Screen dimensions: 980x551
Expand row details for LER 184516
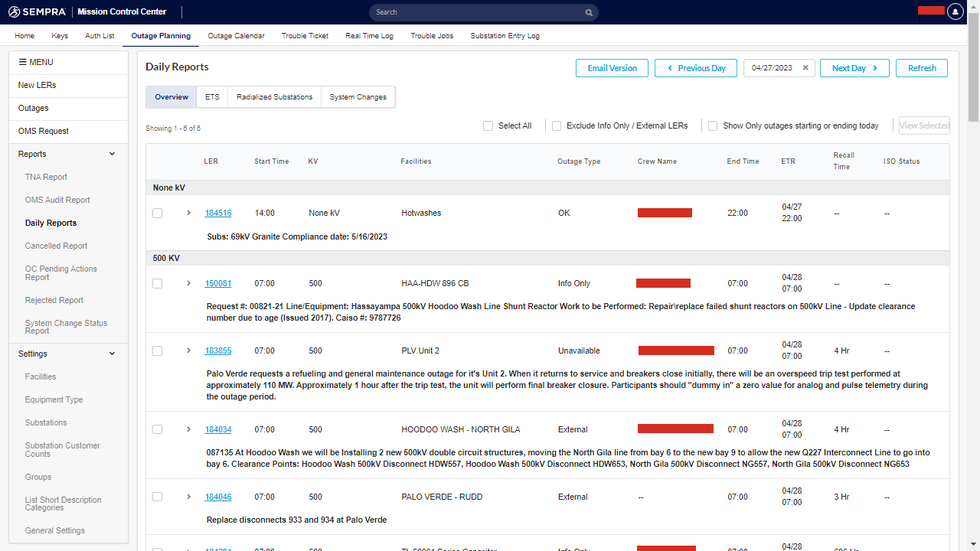188,213
